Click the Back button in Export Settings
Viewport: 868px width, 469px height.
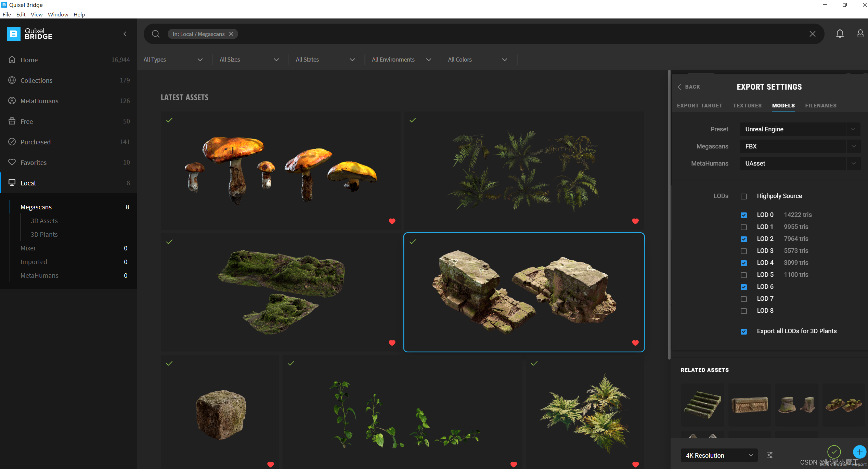[x=689, y=87]
